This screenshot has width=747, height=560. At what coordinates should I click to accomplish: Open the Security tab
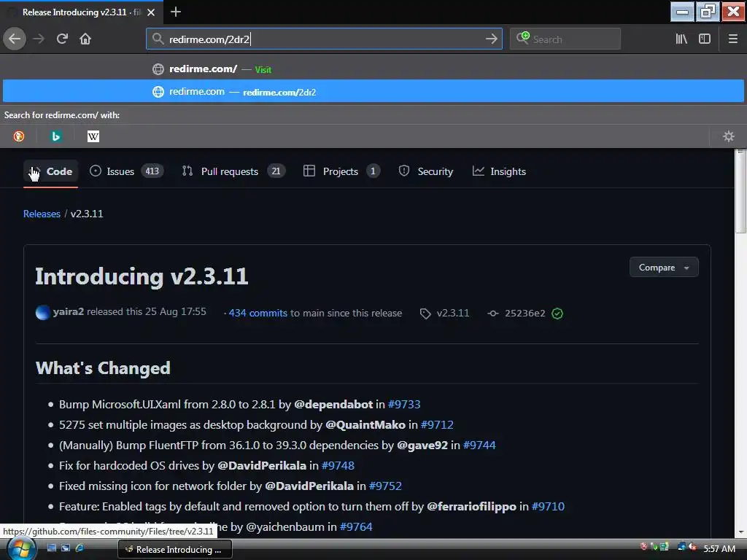click(x=425, y=171)
